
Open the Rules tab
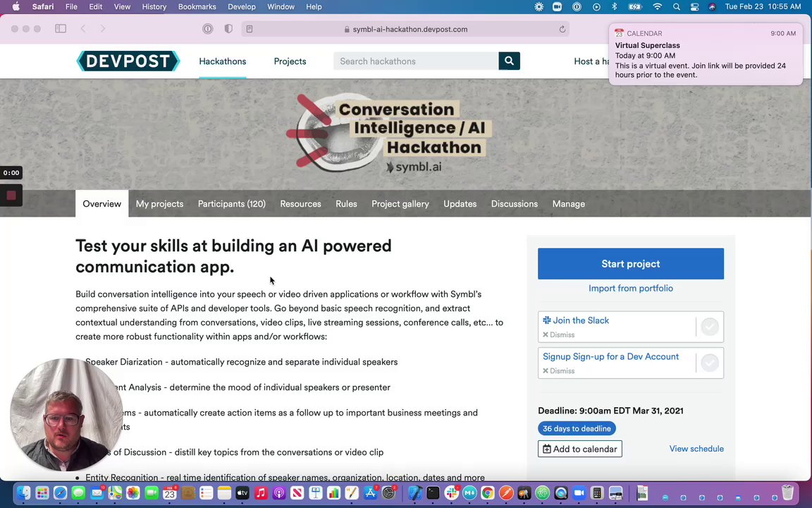tap(346, 204)
